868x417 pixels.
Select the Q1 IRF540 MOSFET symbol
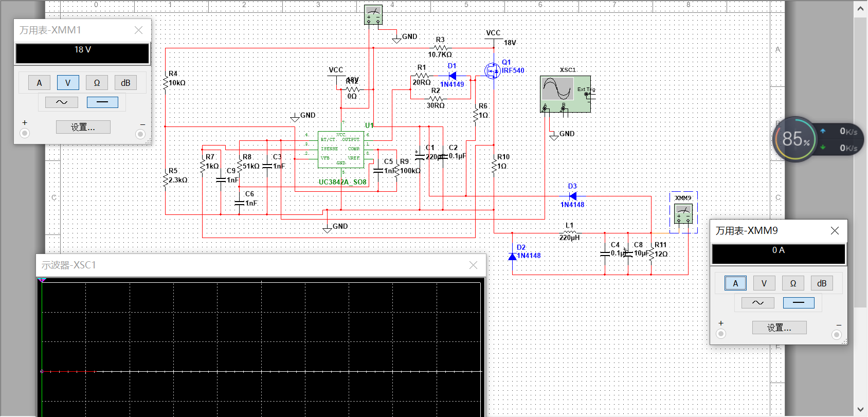click(x=492, y=70)
